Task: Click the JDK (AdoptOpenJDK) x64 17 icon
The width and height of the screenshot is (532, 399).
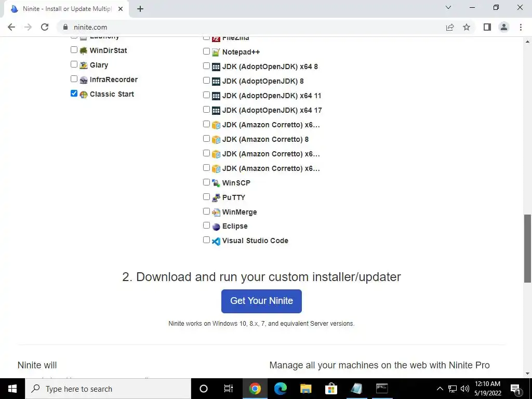Action: [216, 111]
